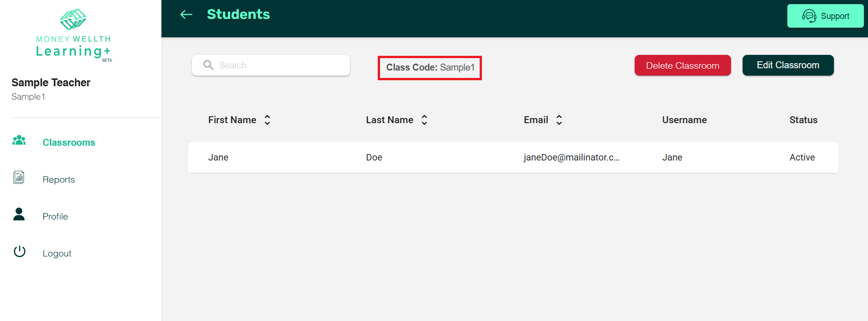
Task: Sort students by First Name arrows
Action: pos(267,120)
